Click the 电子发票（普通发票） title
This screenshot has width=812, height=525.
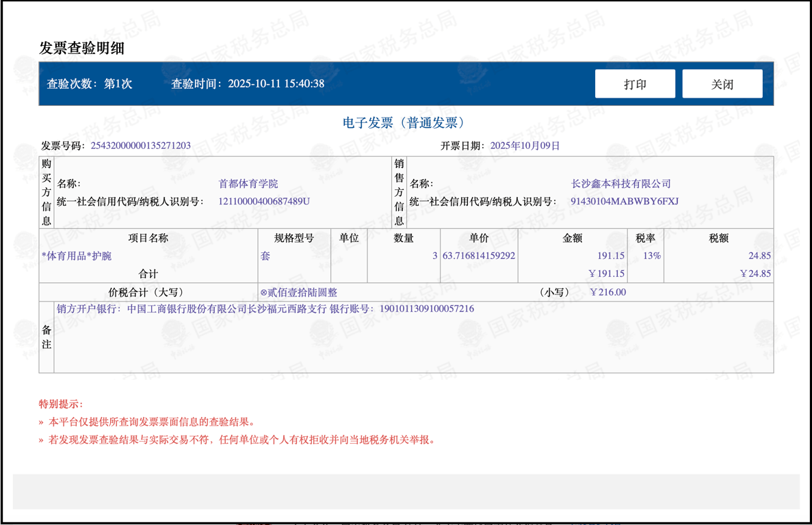click(x=404, y=122)
